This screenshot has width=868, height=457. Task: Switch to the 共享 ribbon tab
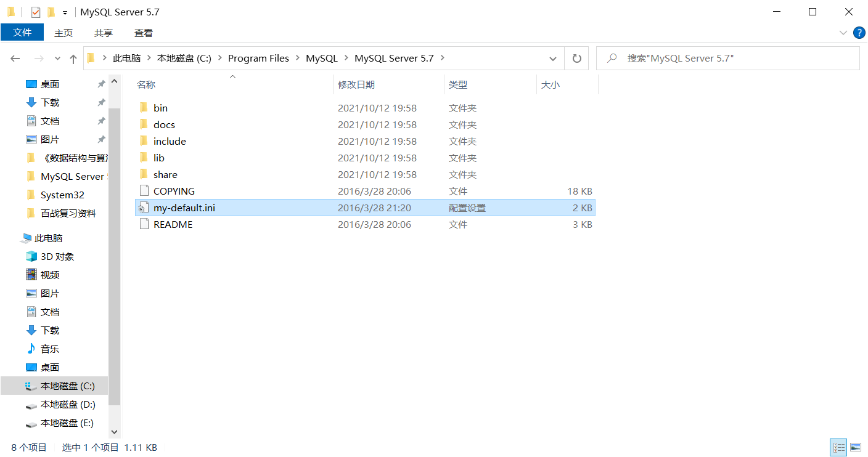click(x=104, y=33)
